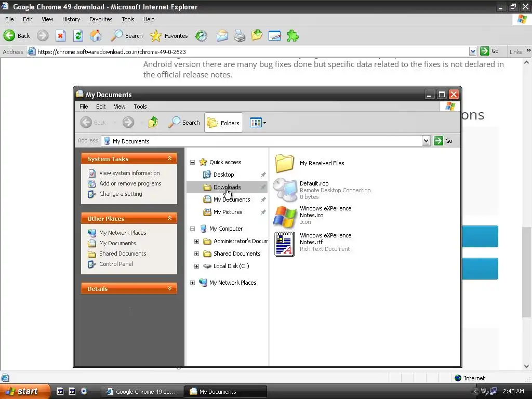Toggle the Folders pane button

click(x=223, y=123)
